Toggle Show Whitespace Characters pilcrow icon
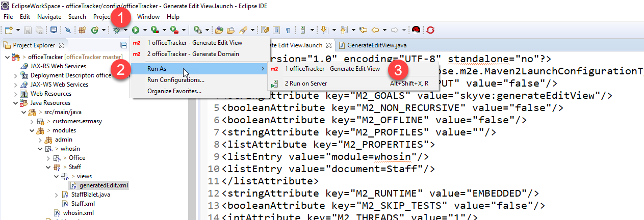The width and height of the screenshot is (644, 220). click(288, 30)
